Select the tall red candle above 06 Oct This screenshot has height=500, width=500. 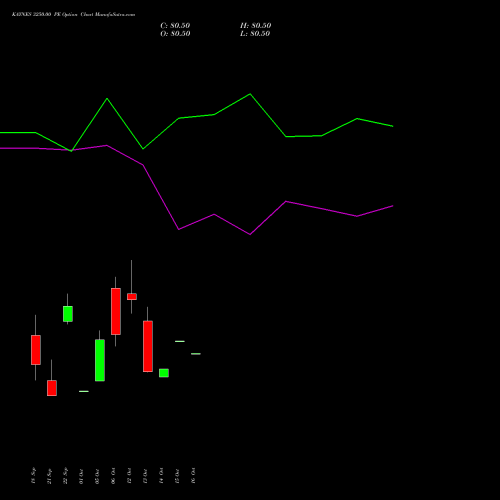(x=116, y=311)
